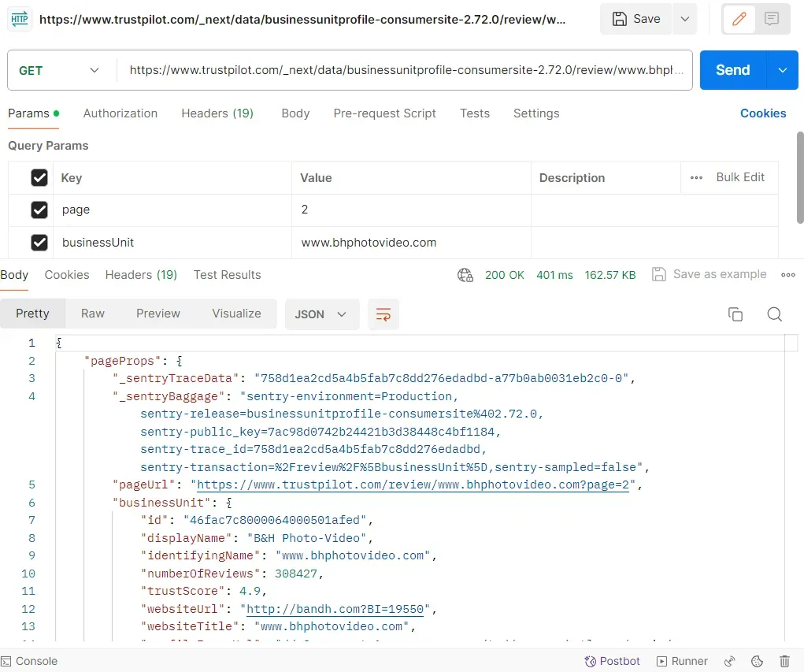Open the GET method dropdown
The width and height of the screenshot is (804, 672).
[x=59, y=70]
